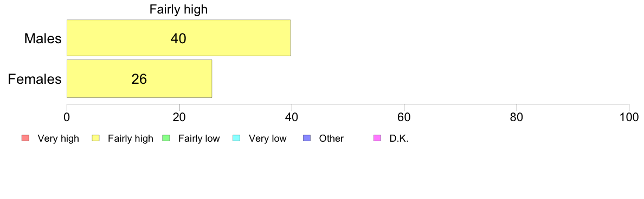Click the D.K. legend text

(399, 139)
